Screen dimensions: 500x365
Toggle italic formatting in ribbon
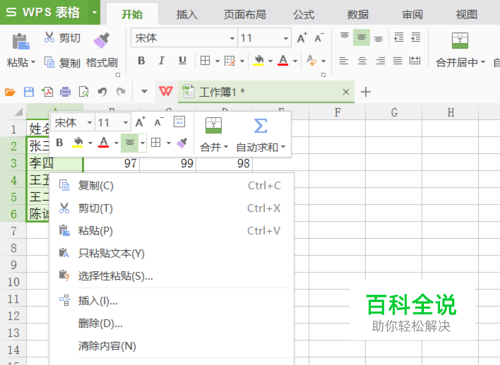pos(162,61)
